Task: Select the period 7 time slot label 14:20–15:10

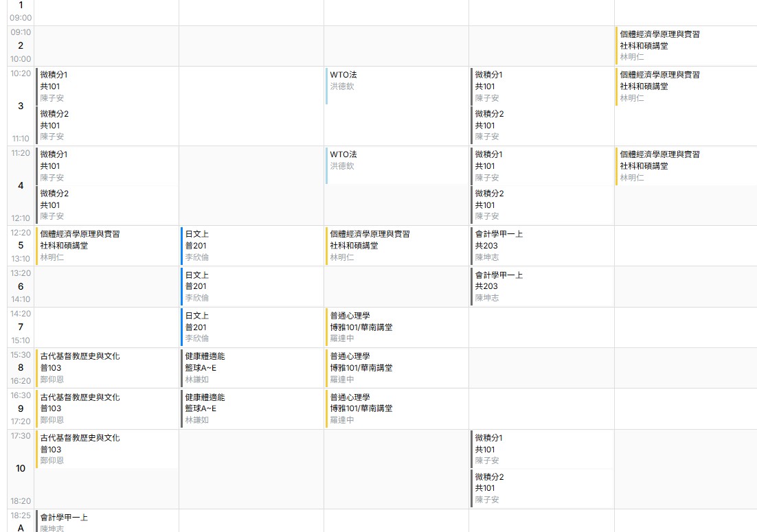Action: (21, 327)
